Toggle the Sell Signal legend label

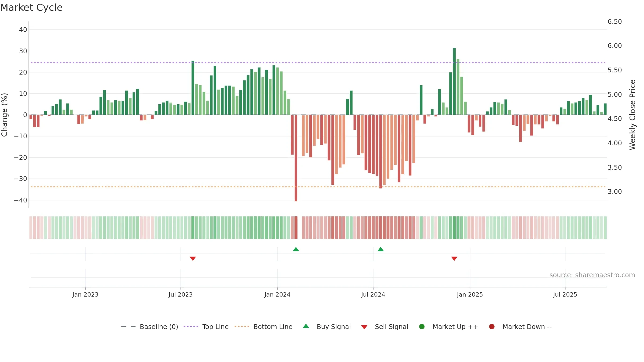tap(391, 327)
